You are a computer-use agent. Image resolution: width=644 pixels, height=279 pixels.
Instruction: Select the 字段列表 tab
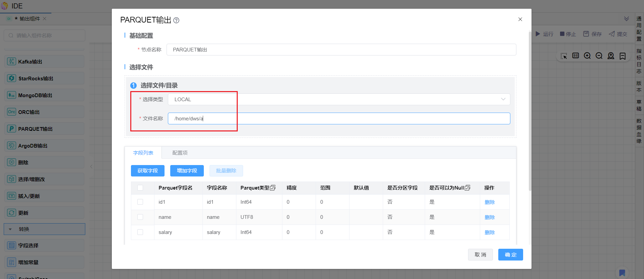pyautogui.click(x=143, y=153)
